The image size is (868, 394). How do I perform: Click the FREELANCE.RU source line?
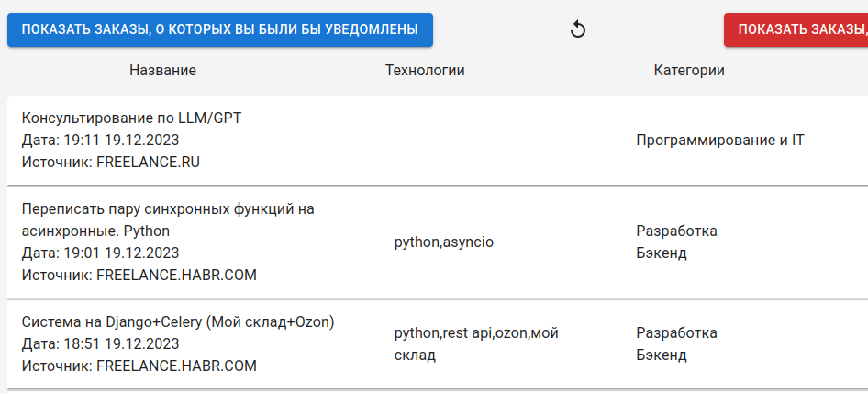[110, 163]
